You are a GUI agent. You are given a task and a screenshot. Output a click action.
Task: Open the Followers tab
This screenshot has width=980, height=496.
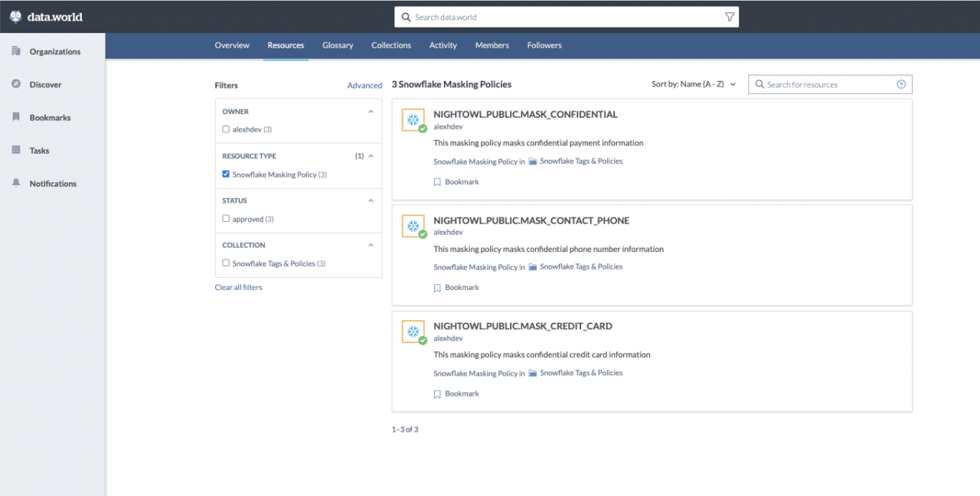click(544, 45)
